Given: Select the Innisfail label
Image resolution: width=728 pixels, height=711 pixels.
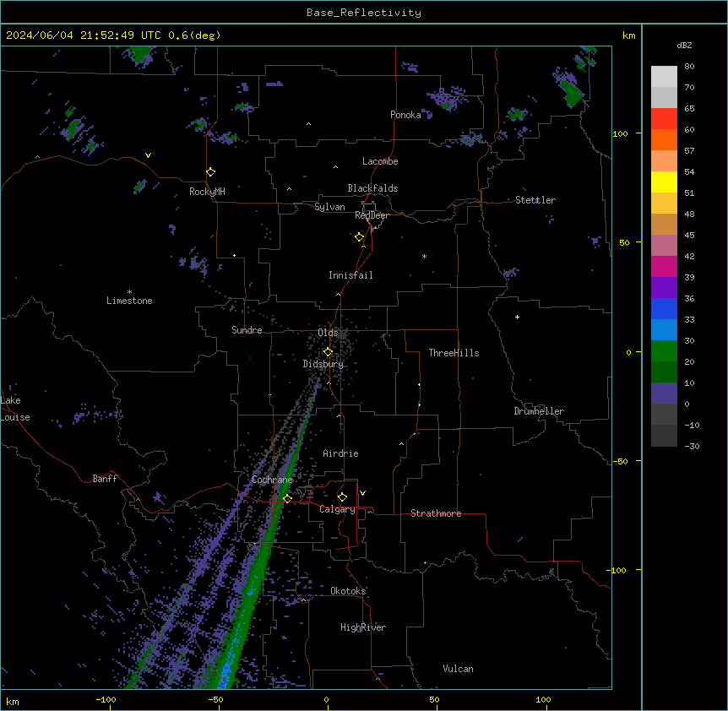Looking at the screenshot, I should click(x=350, y=275).
